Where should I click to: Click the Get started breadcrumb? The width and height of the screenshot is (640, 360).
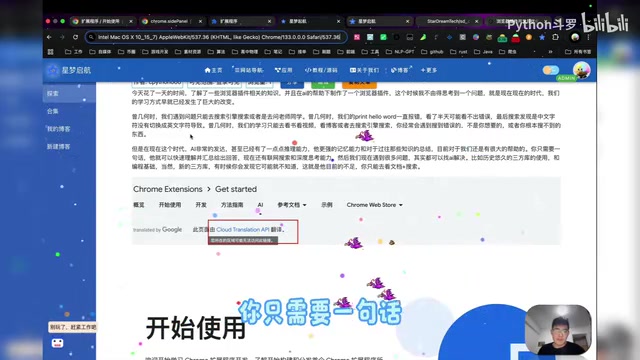pos(236,189)
